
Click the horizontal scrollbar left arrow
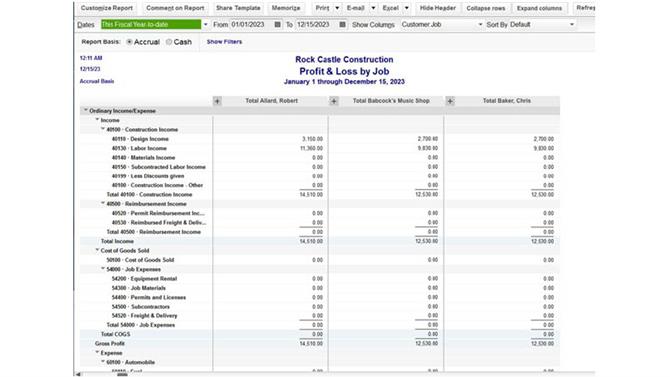[78, 374]
